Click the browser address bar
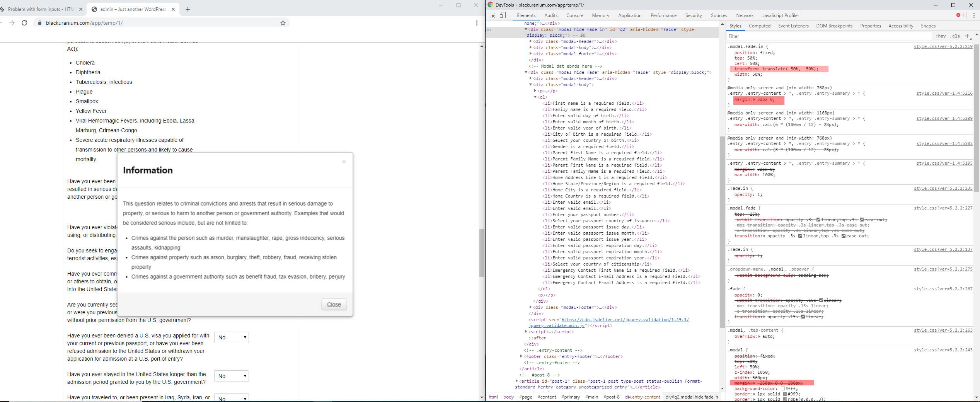This screenshot has width=980, height=402. point(161,23)
